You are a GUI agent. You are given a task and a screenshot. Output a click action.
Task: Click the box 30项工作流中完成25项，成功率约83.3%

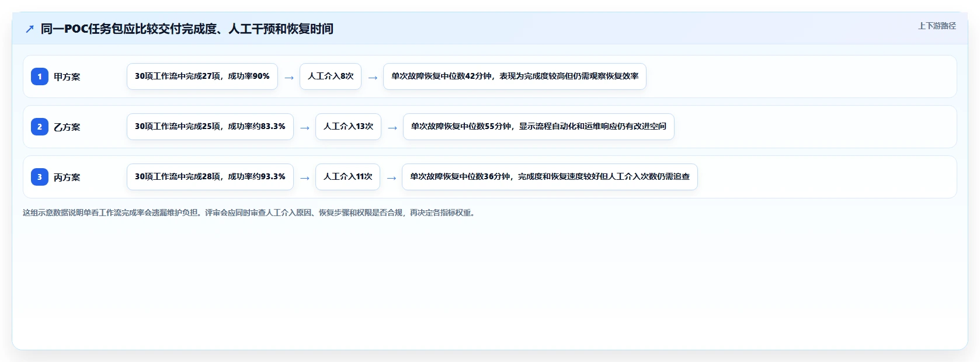coord(210,127)
